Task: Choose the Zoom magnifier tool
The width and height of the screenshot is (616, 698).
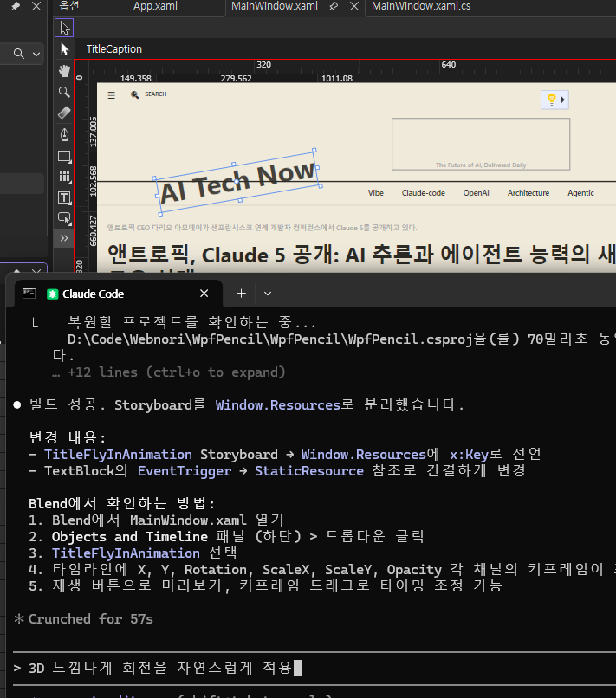Action: (x=64, y=92)
